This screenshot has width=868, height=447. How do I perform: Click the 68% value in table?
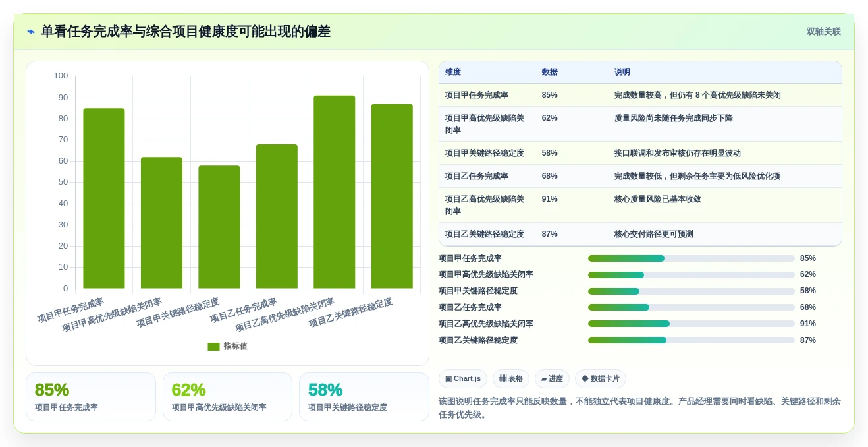(549, 176)
